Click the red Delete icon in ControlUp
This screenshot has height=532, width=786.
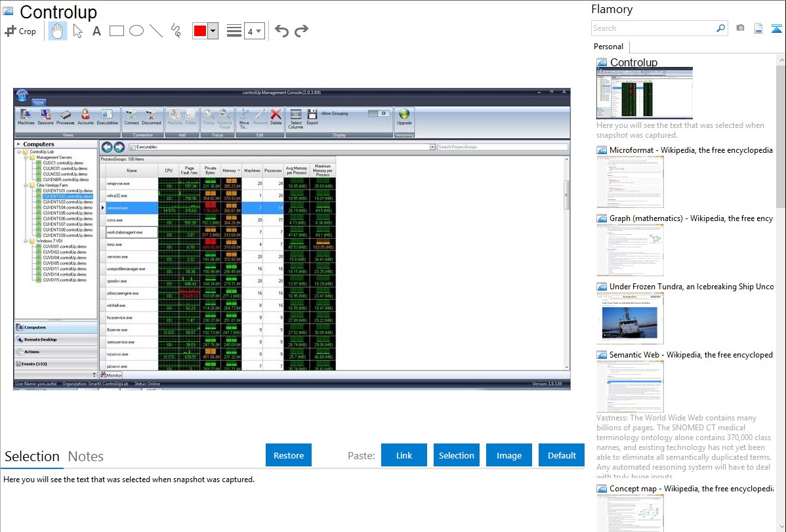[x=276, y=117]
